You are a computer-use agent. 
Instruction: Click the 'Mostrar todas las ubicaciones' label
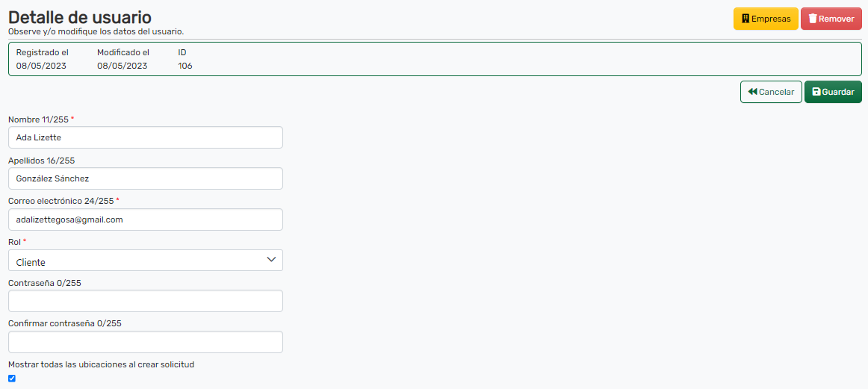(101, 364)
